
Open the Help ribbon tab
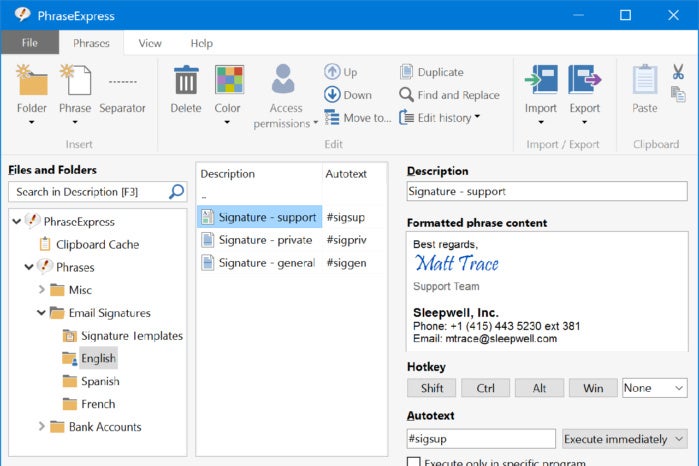tap(201, 43)
